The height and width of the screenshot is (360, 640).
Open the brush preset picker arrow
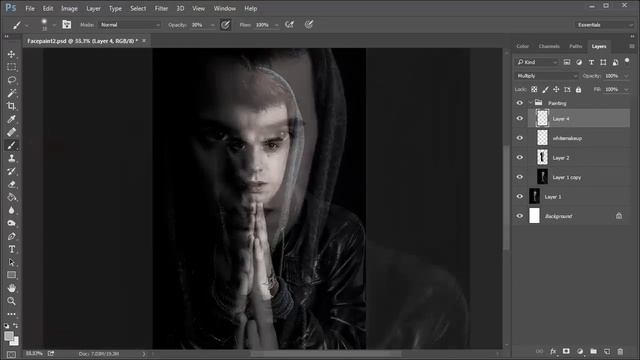(54, 25)
